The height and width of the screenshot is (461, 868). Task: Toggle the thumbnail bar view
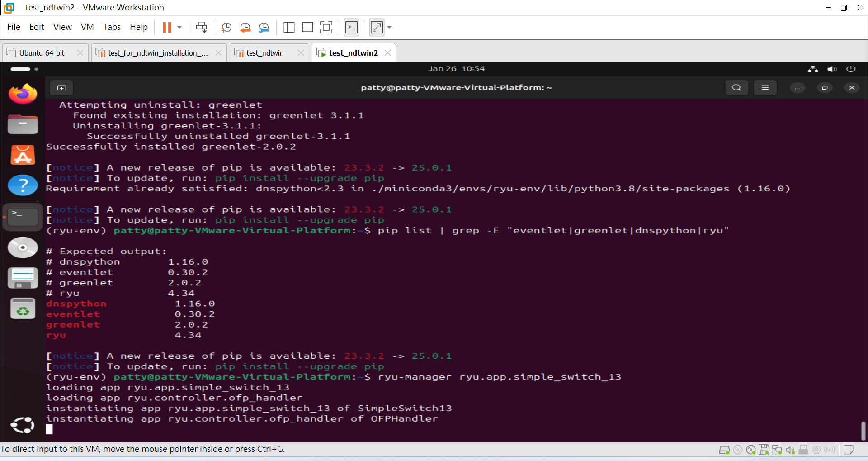pyautogui.click(x=307, y=28)
